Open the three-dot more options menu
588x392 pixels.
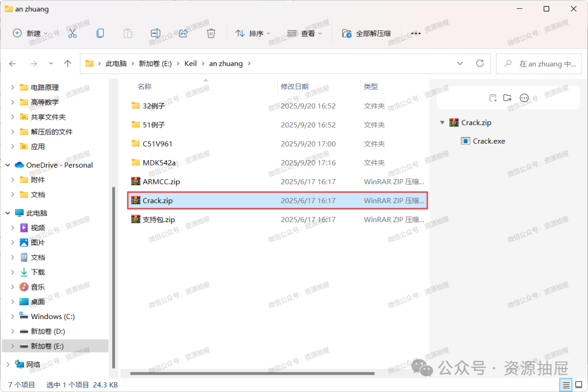(x=416, y=33)
